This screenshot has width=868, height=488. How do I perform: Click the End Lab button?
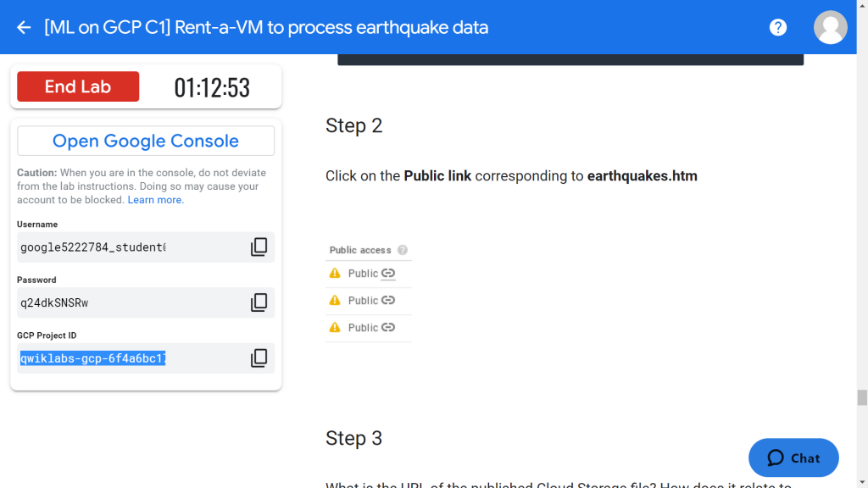click(78, 86)
